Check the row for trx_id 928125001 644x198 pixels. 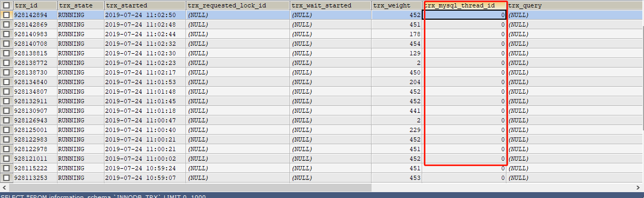tap(6, 130)
